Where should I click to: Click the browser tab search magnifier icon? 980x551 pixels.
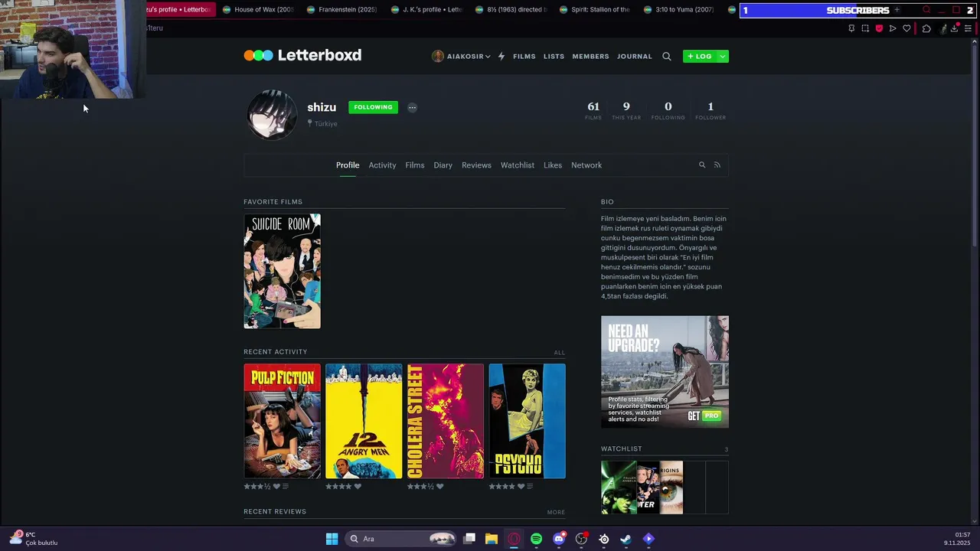coord(926,10)
